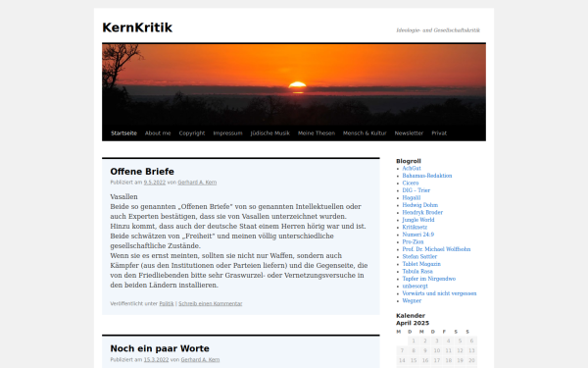Click Schreib einen Kommentar link

click(x=211, y=303)
